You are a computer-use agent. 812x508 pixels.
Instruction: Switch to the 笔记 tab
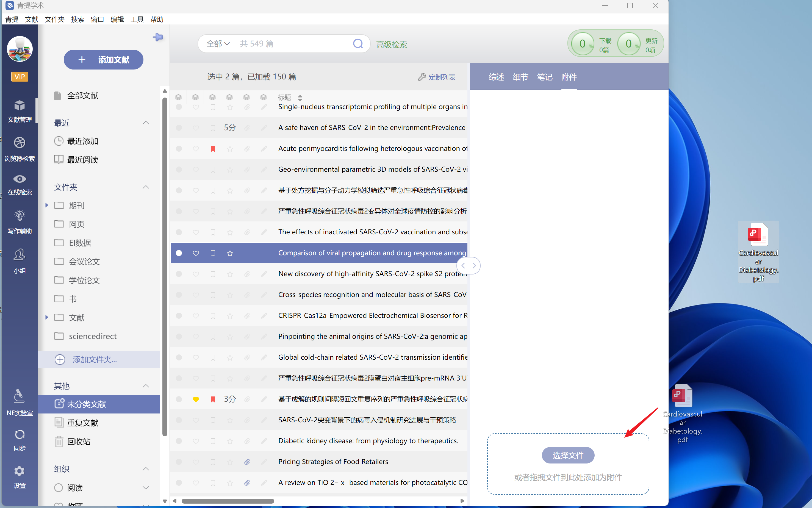pyautogui.click(x=545, y=77)
